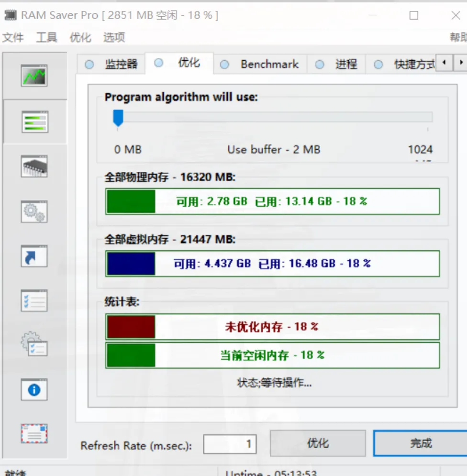The image size is (467, 476).
Task: Open the 工具 menu
Action: click(x=46, y=37)
